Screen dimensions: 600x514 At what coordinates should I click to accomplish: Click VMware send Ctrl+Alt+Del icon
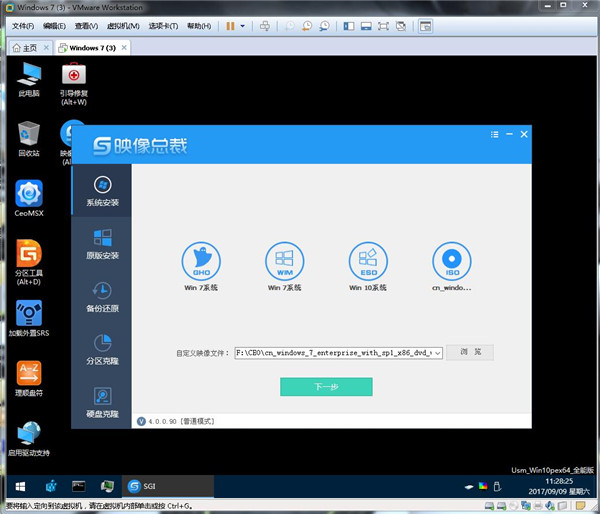(264, 26)
